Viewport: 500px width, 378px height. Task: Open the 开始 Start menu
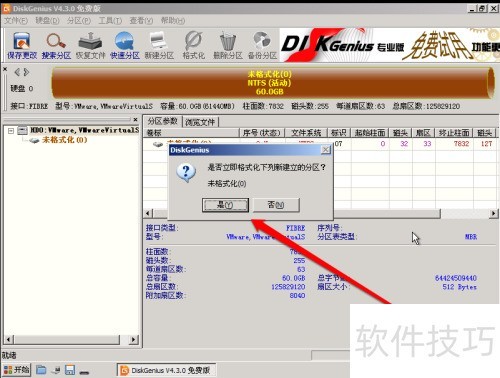(16, 370)
